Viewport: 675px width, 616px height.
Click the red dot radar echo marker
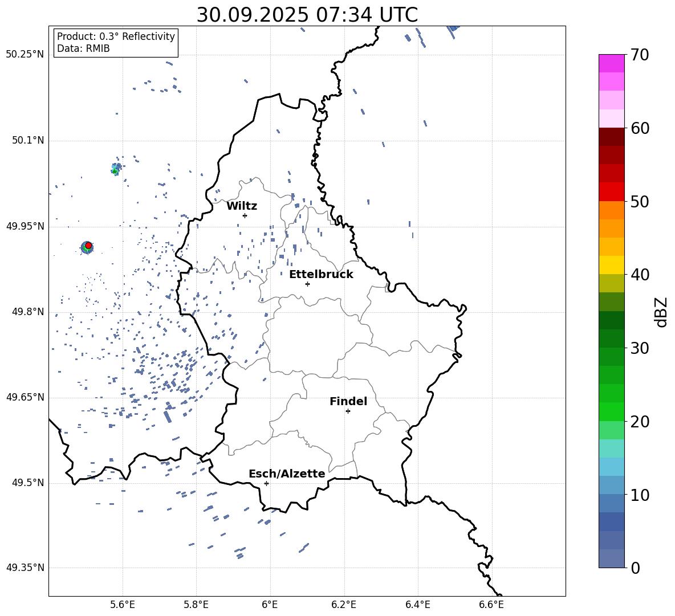tap(88, 245)
